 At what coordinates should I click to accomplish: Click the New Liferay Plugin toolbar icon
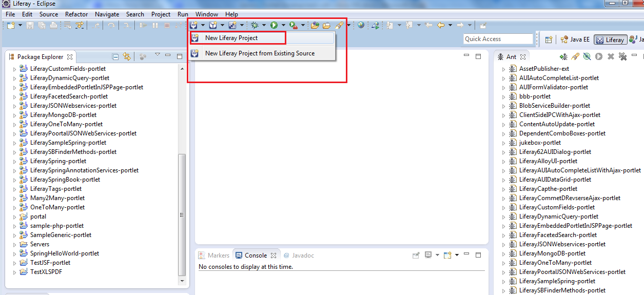(213, 25)
